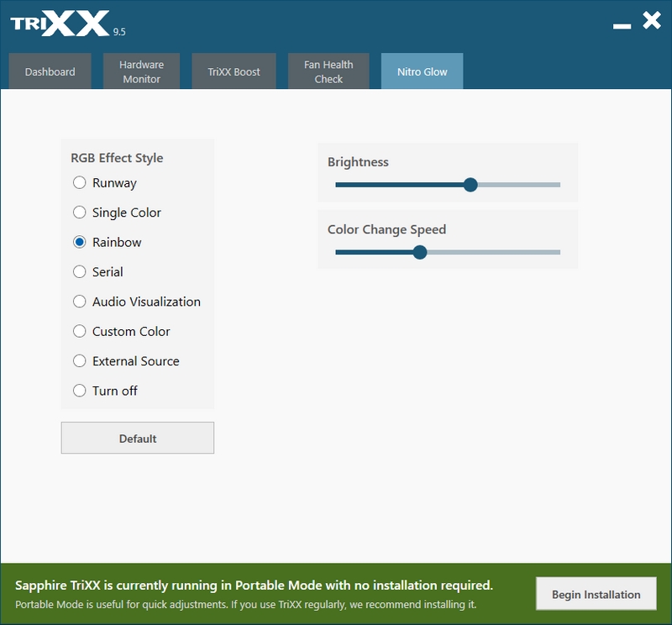This screenshot has height=625, width=672.
Task: Click the Brightness label
Action: [358, 162]
